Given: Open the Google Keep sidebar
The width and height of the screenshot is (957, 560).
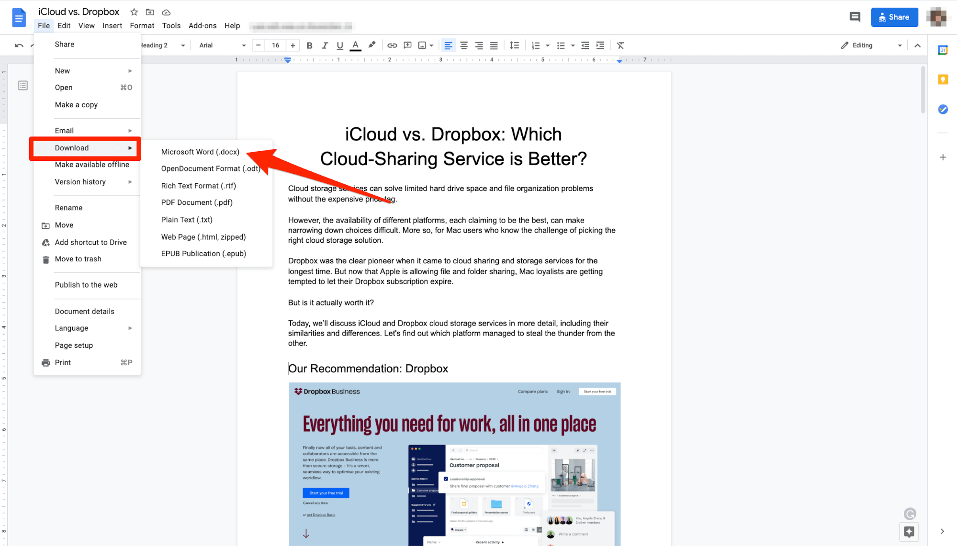Looking at the screenshot, I should coord(942,79).
